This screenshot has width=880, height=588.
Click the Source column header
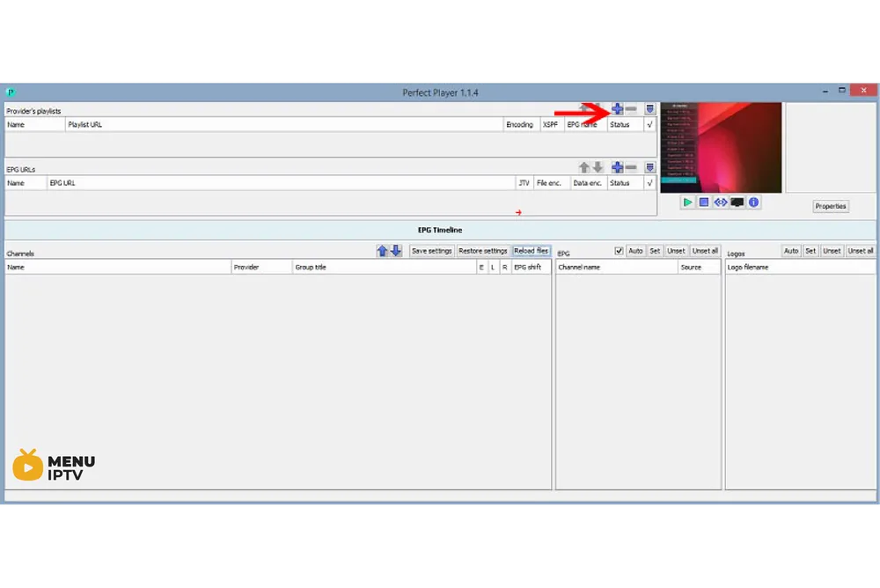[699, 268]
